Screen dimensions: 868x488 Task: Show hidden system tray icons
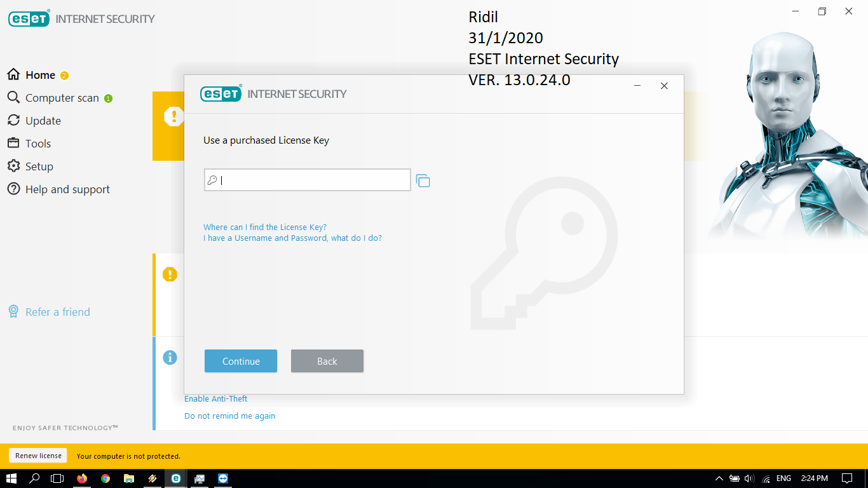719,478
